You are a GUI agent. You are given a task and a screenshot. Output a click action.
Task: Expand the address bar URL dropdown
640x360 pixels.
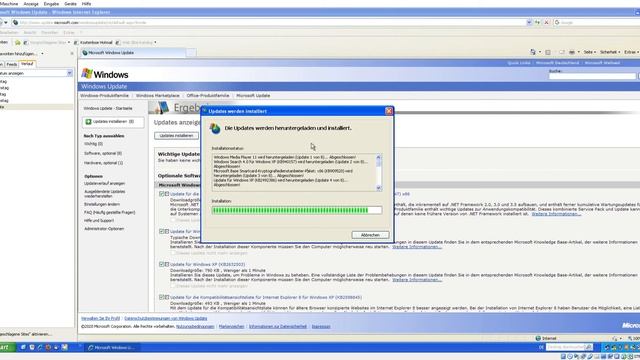tap(529, 22)
